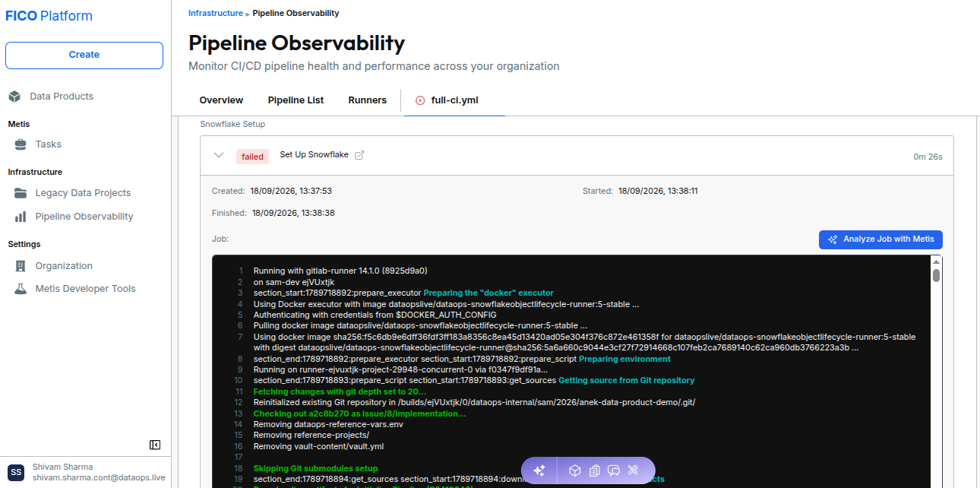Click the job log scrollbar thumb
980x488 pixels.
click(x=937, y=276)
